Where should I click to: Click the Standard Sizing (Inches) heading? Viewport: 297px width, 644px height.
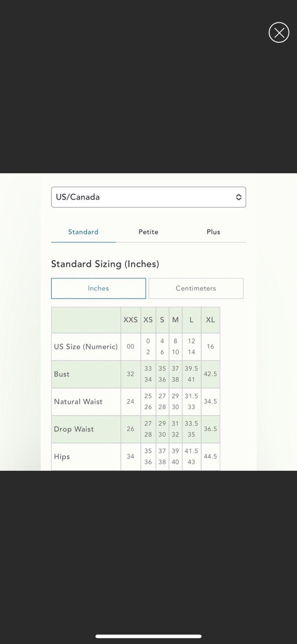(x=105, y=264)
